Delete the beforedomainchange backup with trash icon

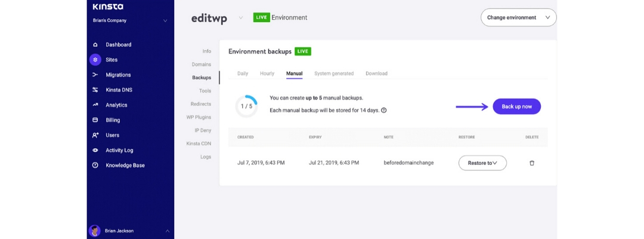532,163
